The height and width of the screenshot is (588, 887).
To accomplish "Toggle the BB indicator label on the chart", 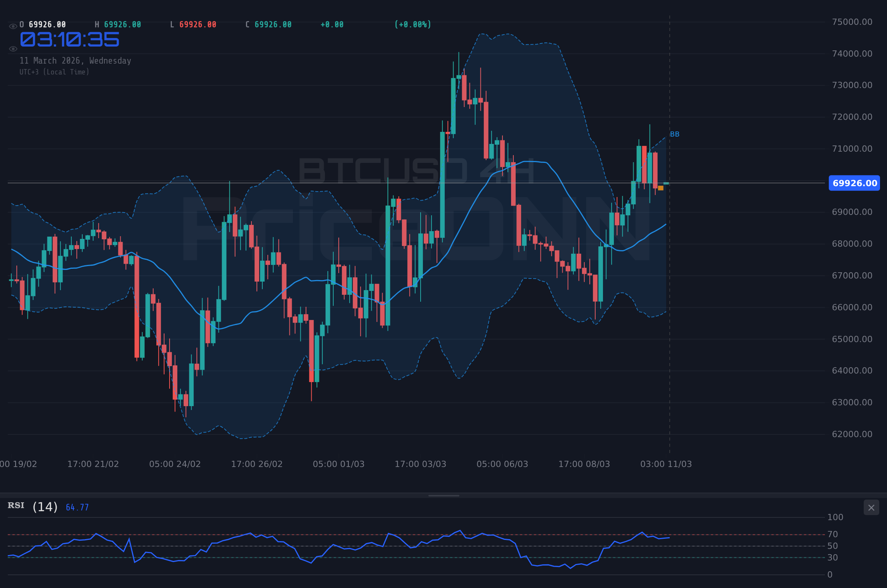I will click(675, 134).
